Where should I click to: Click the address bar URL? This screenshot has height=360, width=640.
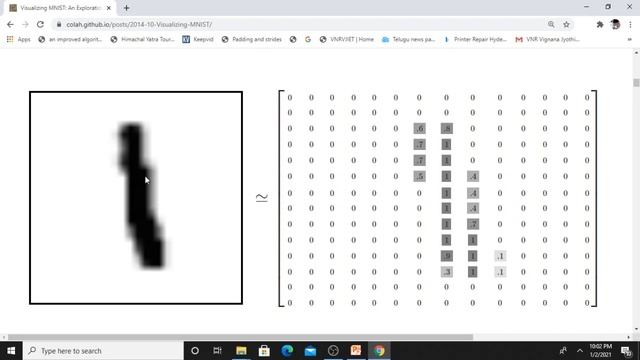pos(139,24)
